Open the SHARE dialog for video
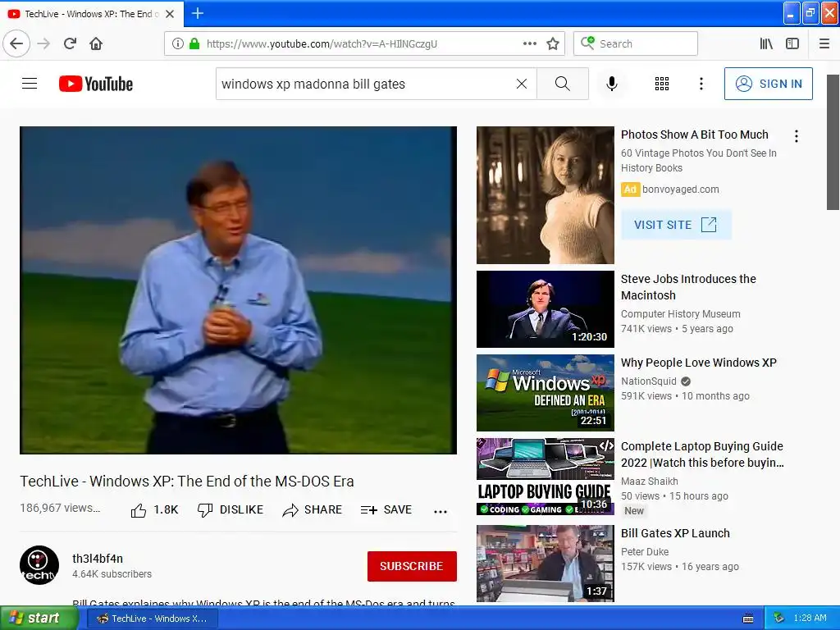This screenshot has height=630, width=840. point(313,510)
